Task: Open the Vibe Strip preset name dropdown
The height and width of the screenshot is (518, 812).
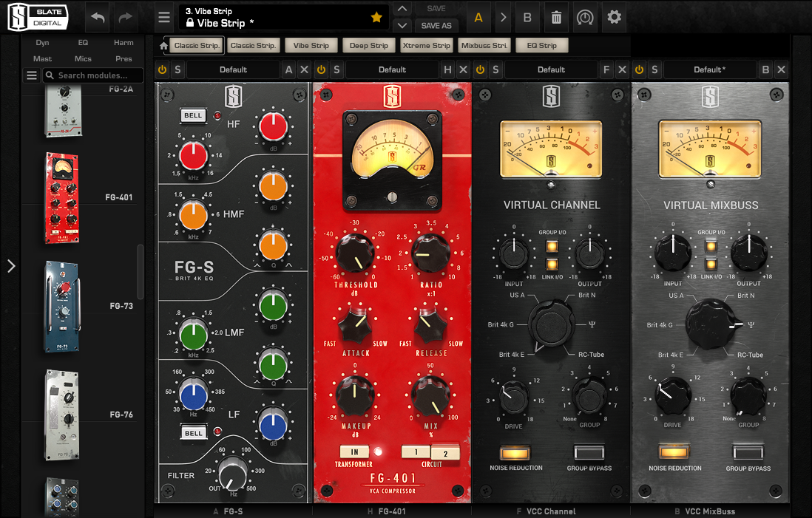Action: [284, 17]
